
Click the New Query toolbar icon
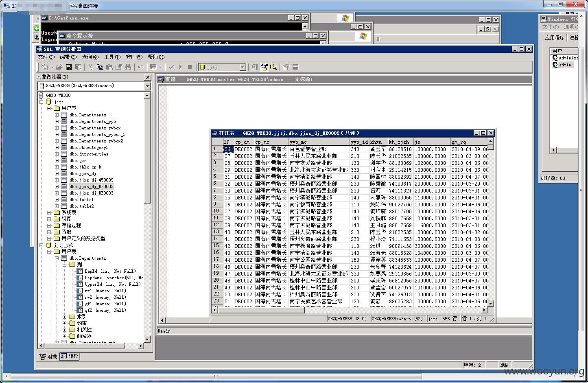coord(45,67)
